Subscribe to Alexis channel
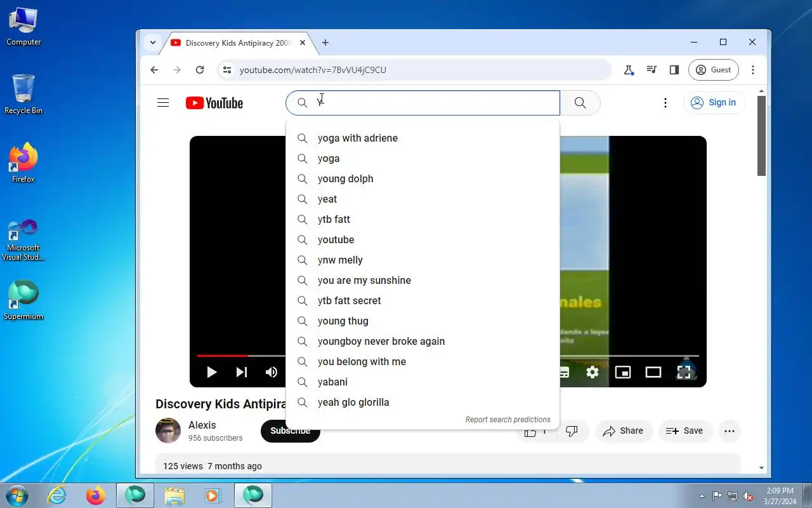This screenshot has height=508, width=812. coord(291,431)
